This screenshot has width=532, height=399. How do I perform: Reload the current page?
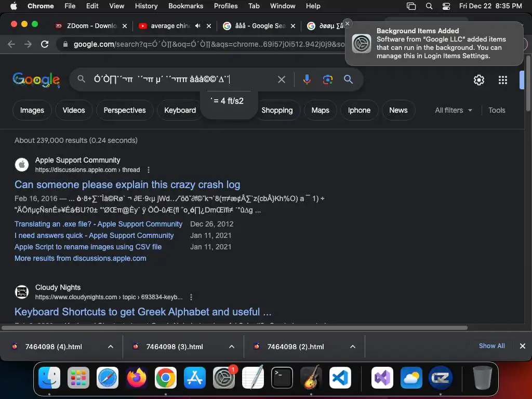[x=45, y=44]
